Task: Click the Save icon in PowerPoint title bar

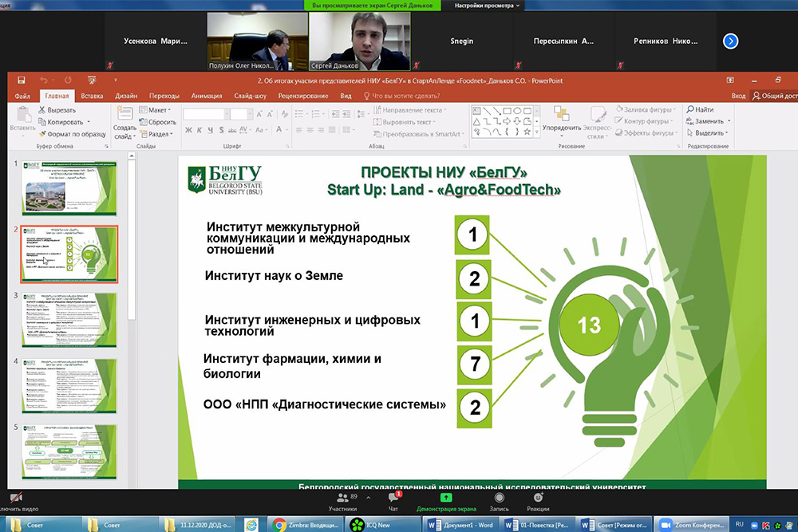Action: (21, 81)
